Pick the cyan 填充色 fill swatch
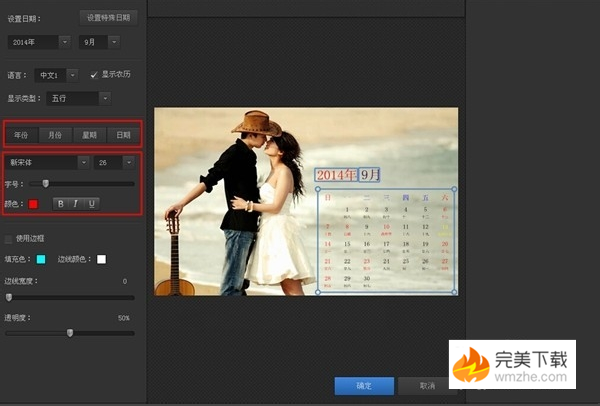 tap(41, 260)
